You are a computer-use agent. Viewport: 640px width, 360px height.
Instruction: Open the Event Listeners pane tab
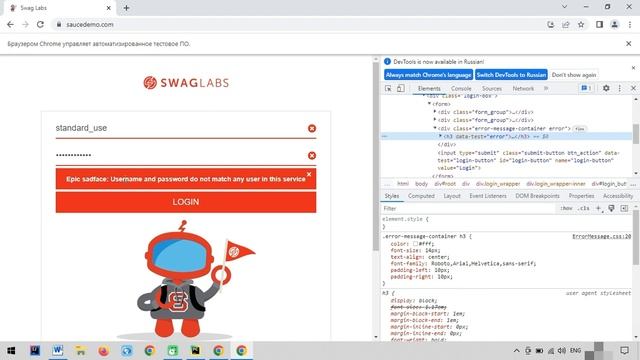[x=488, y=196]
